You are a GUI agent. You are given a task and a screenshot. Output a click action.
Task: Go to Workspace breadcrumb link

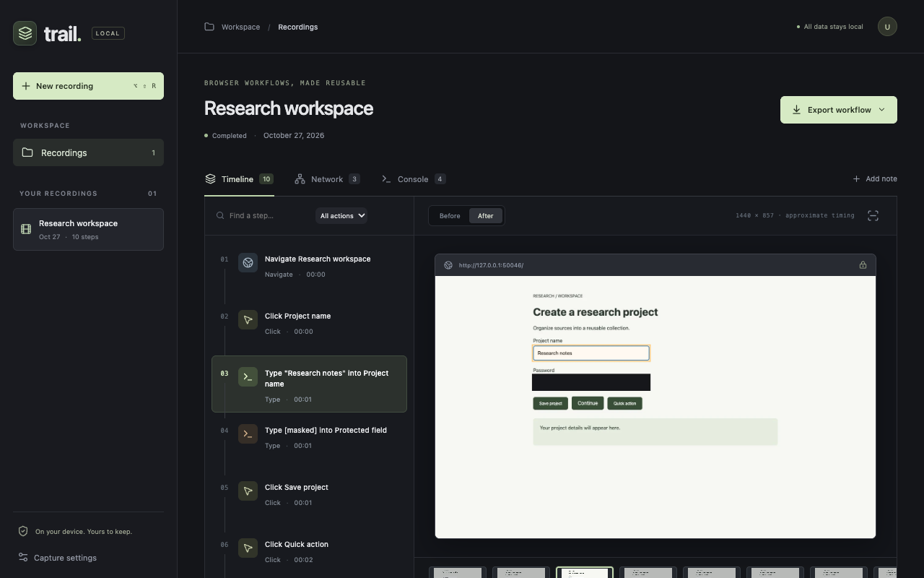click(x=240, y=27)
